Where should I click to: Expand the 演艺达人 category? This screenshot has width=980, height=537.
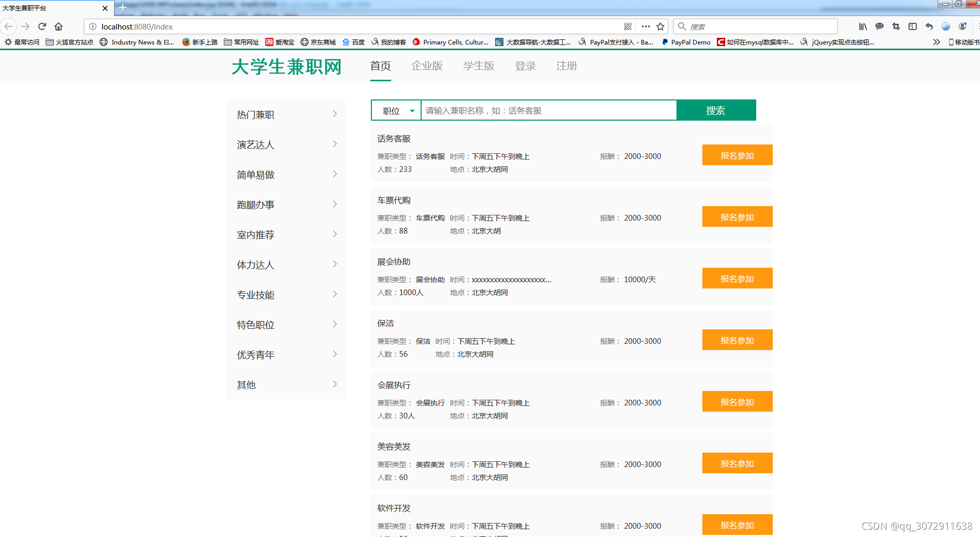pos(285,144)
